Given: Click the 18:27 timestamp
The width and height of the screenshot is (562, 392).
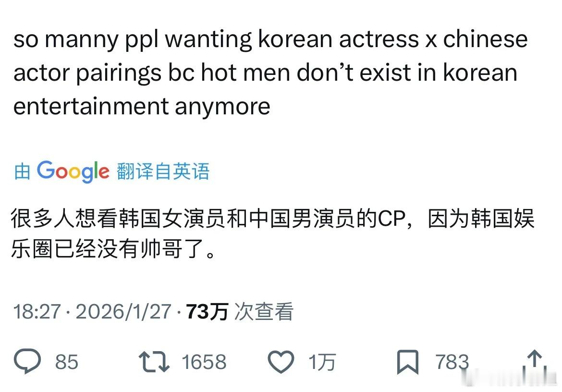Looking at the screenshot, I should pyautogui.click(x=37, y=311).
